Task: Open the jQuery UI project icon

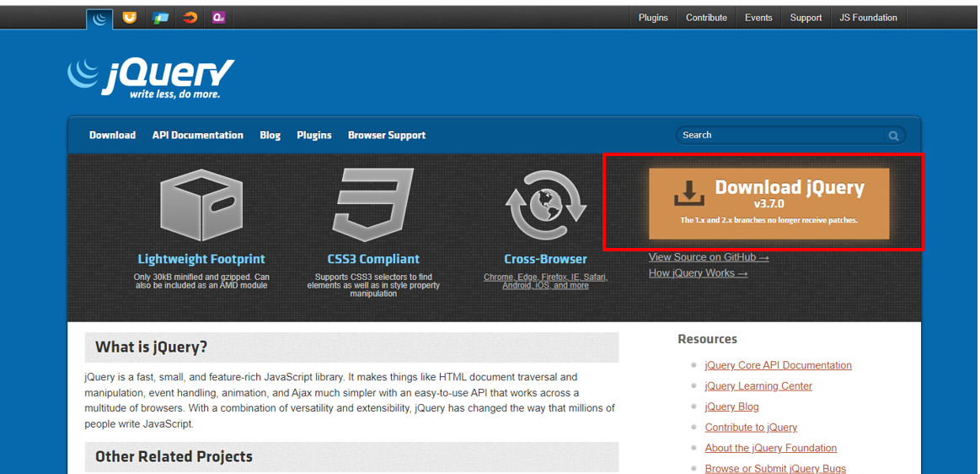Action: tap(130, 18)
